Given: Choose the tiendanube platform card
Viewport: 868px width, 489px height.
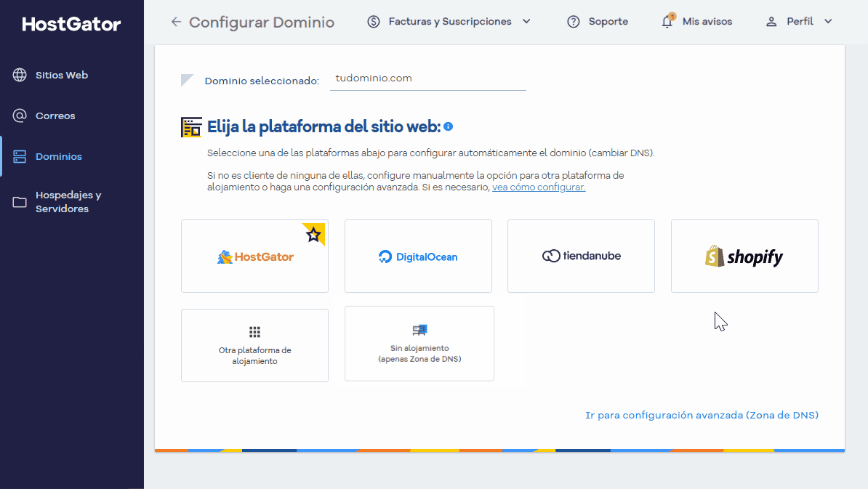Looking at the screenshot, I should 582,256.
